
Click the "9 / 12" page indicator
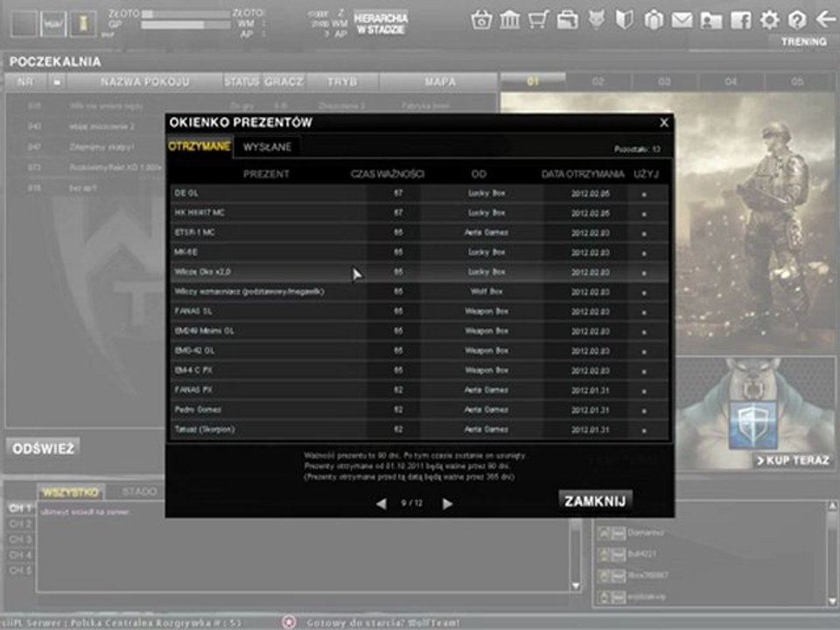[411, 504]
